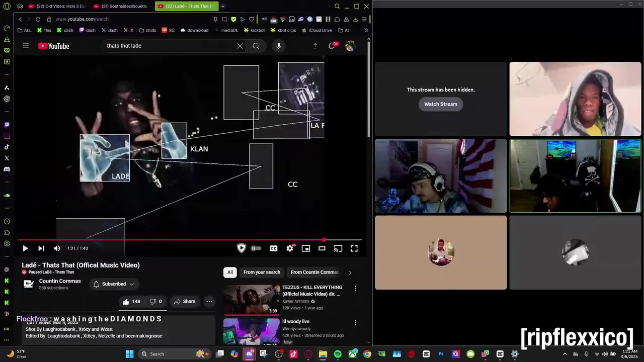
Task: Open browser downloads icon
Action: [x=355, y=19]
